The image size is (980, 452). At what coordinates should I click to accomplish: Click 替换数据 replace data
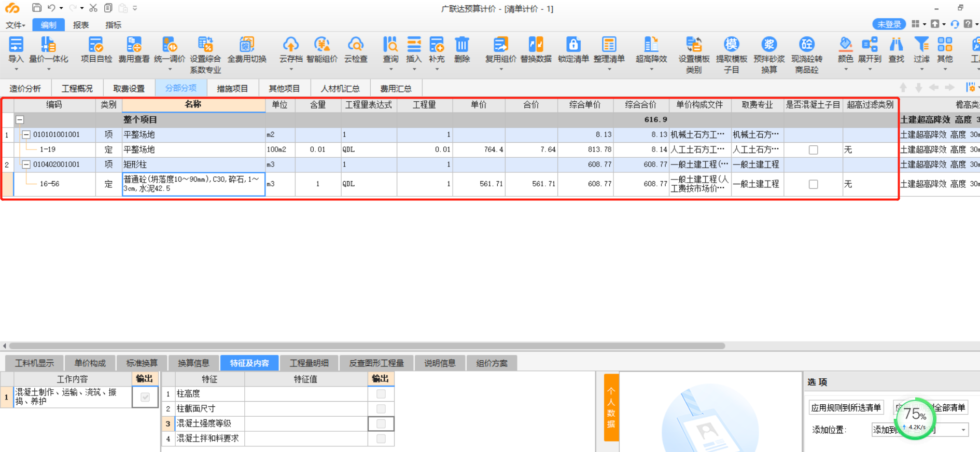[x=536, y=51]
